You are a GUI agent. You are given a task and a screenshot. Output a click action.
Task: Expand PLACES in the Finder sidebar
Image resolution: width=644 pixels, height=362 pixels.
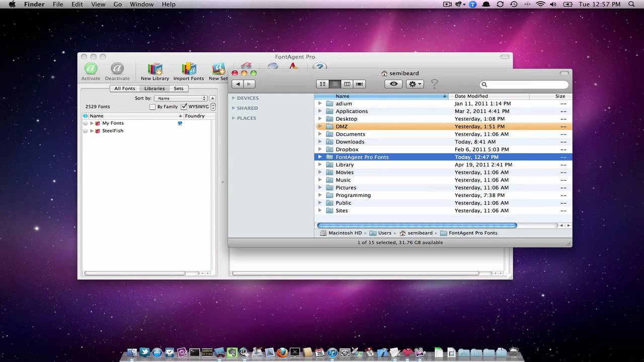coord(233,118)
